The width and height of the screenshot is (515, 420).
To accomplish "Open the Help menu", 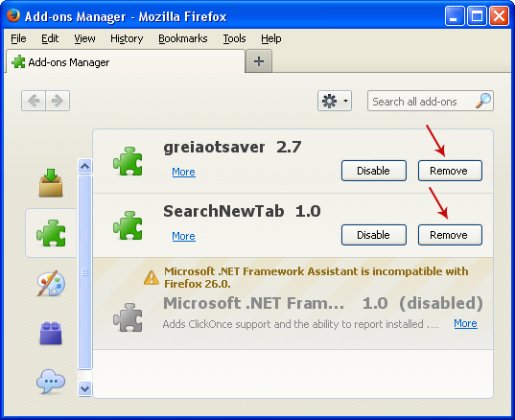I will coord(271,38).
